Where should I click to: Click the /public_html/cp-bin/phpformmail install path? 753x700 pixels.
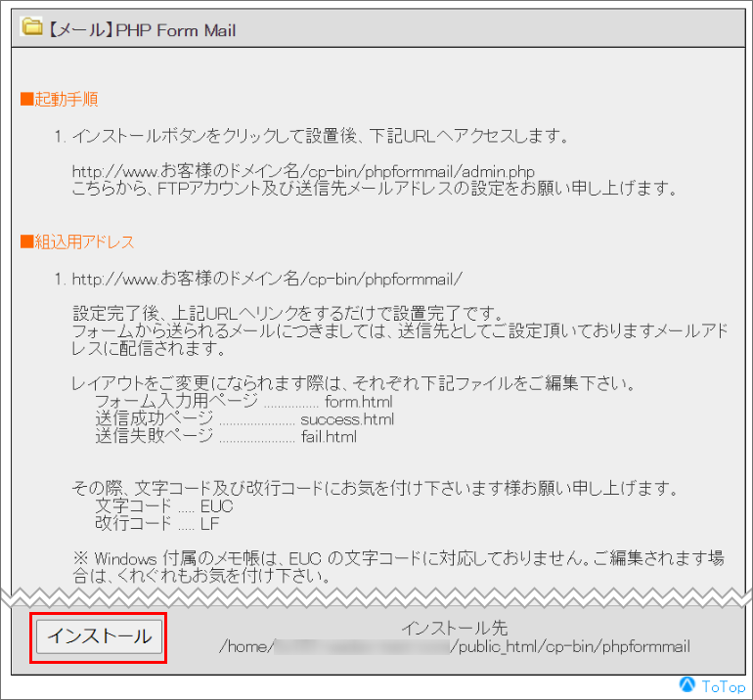click(570, 647)
